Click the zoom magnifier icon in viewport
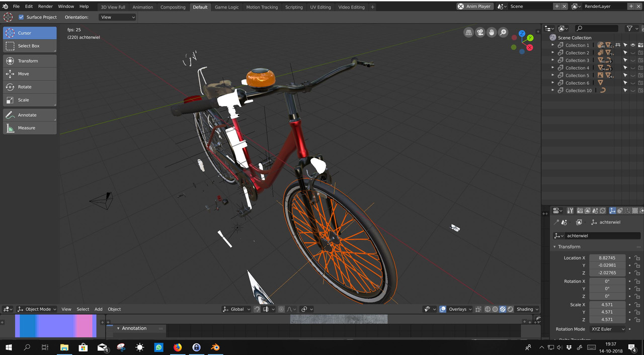 pyautogui.click(x=503, y=32)
